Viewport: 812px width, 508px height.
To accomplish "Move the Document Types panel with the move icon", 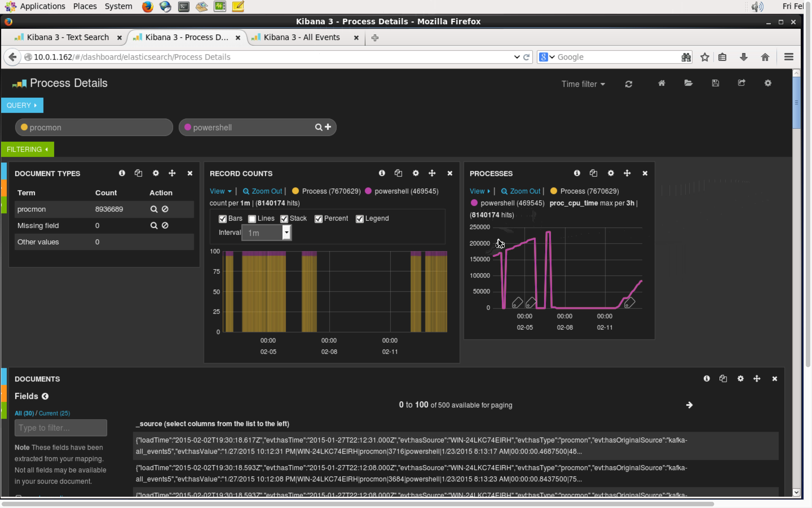I will (172, 173).
